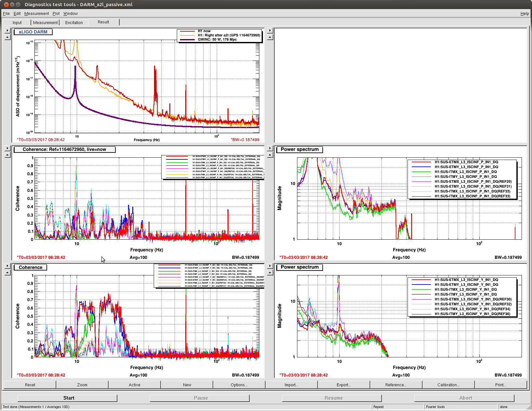Viewport: 532px width, 411px height.
Task: Expand options panel of the empty plot pad
Action: (x=270, y=30)
